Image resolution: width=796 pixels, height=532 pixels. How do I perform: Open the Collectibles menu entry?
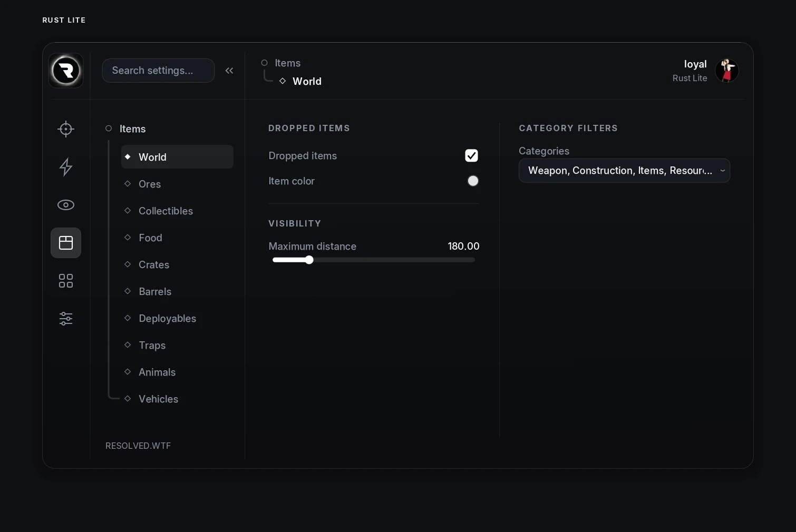pos(166,211)
